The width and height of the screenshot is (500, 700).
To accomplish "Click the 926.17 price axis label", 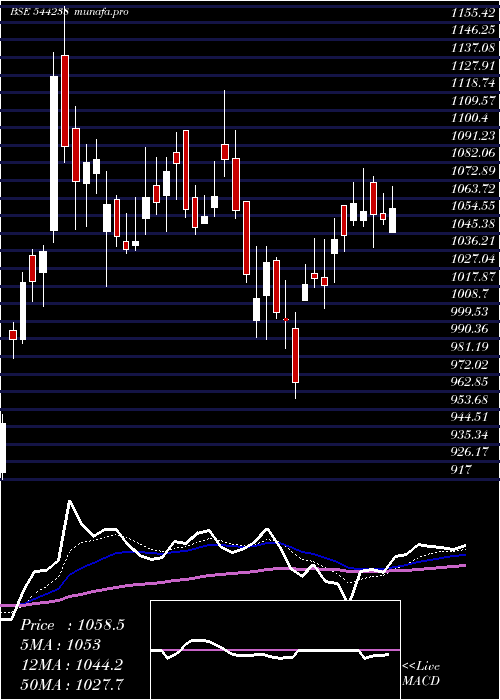I will [x=469, y=452].
